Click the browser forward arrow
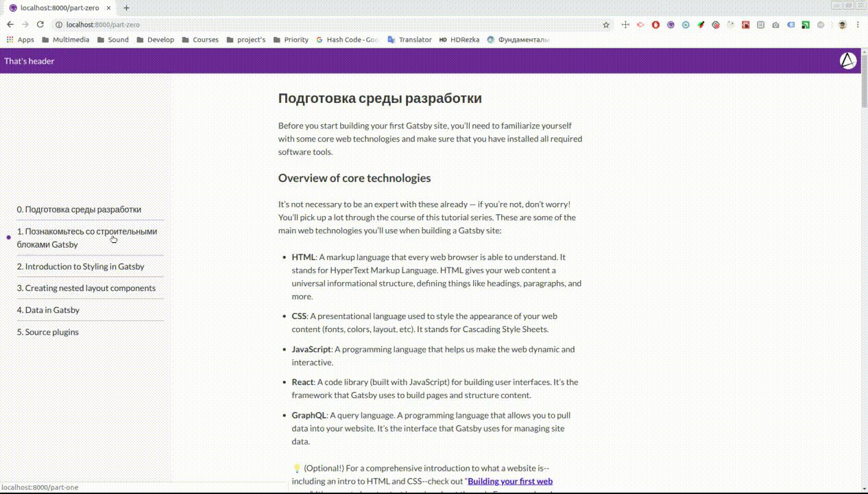 tap(25, 24)
